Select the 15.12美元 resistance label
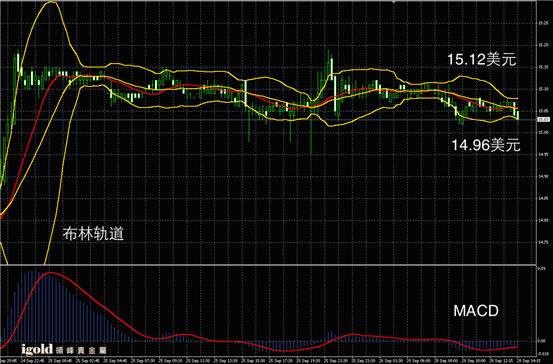 point(482,59)
